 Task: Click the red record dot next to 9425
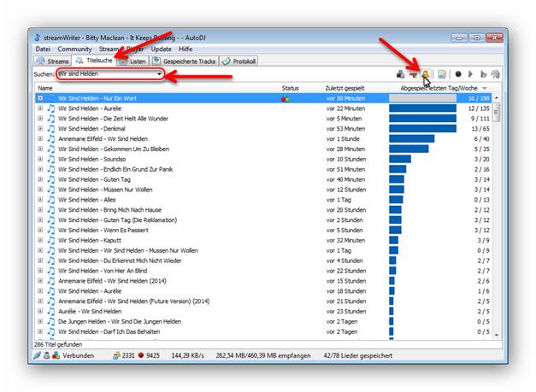[x=141, y=355]
